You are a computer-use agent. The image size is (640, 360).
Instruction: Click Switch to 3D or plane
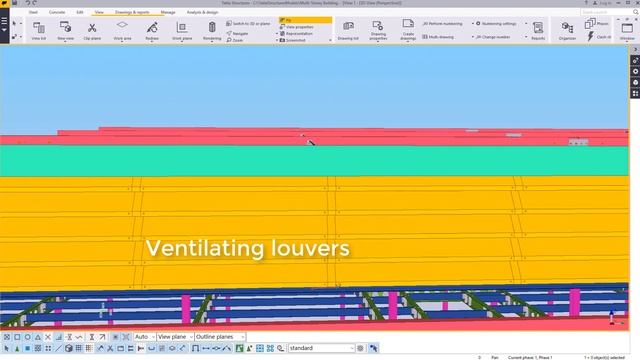coord(248,24)
